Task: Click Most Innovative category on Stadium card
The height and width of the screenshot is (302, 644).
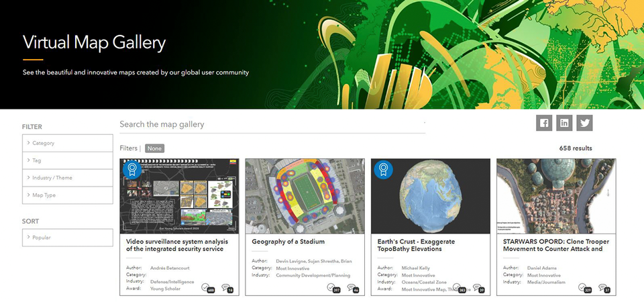Action: coord(292,268)
